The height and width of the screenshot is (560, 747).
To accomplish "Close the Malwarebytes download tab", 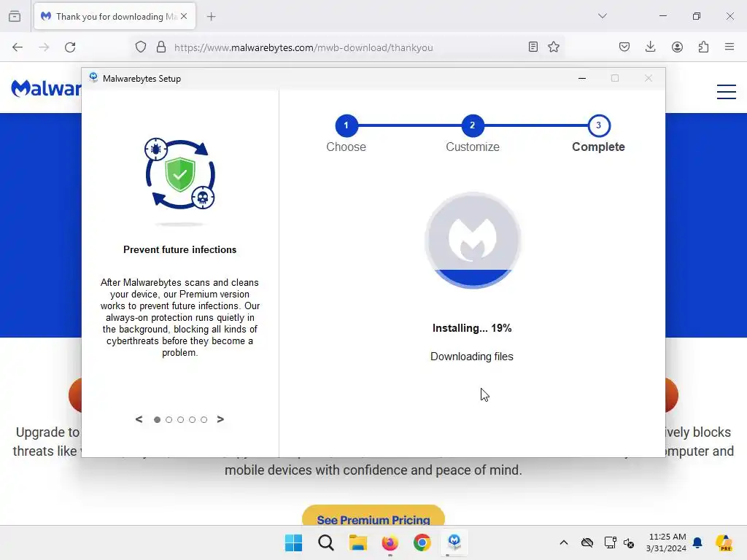I will 184,16.
